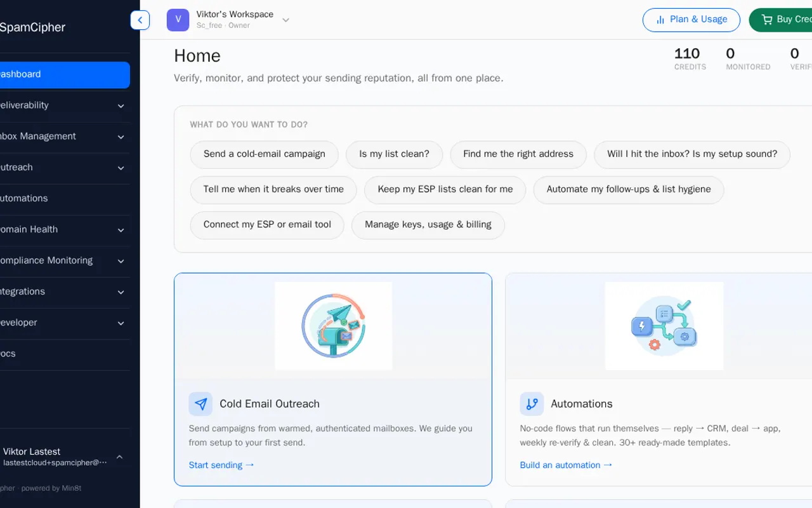Viewport: 812px width, 508px height.
Task: Select the 'Send a cold-email campaign' chip
Action: click(264, 154)
